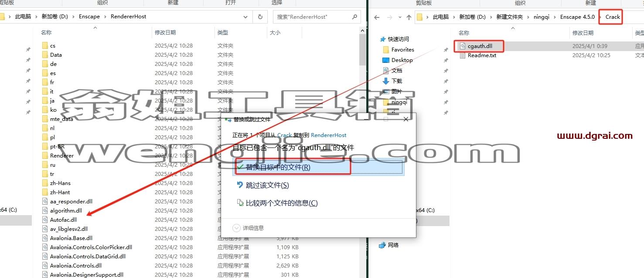Click the RendererHost link in the dialog
Viewport: 644px width, 278px height.
click(x=329, y=135)
